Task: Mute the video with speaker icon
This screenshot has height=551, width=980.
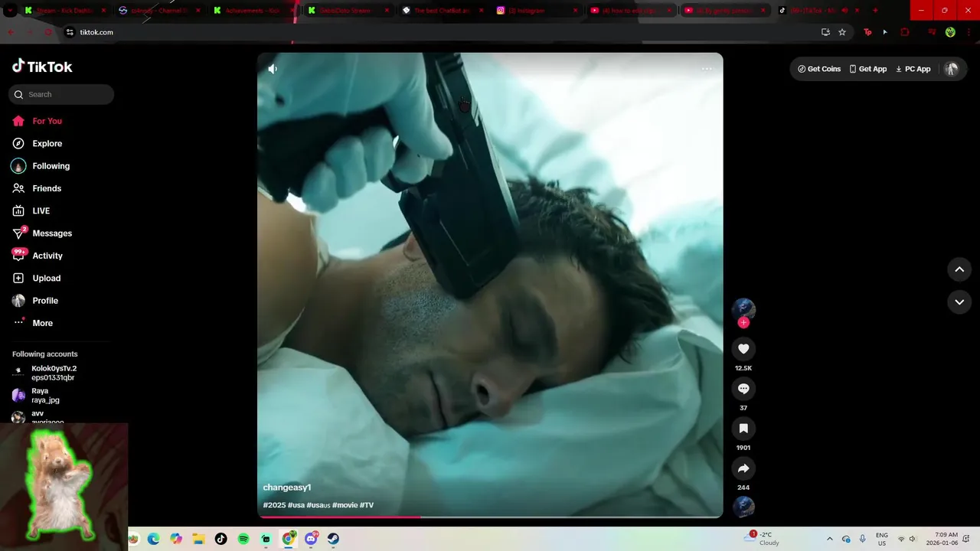Action: [273, 69]
